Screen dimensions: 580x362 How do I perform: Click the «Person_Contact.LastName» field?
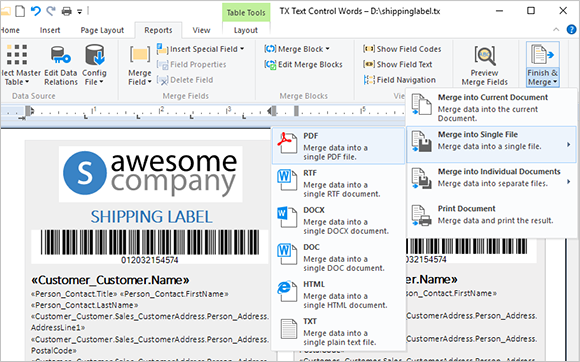pyautogui.click(x=85, y=305)
